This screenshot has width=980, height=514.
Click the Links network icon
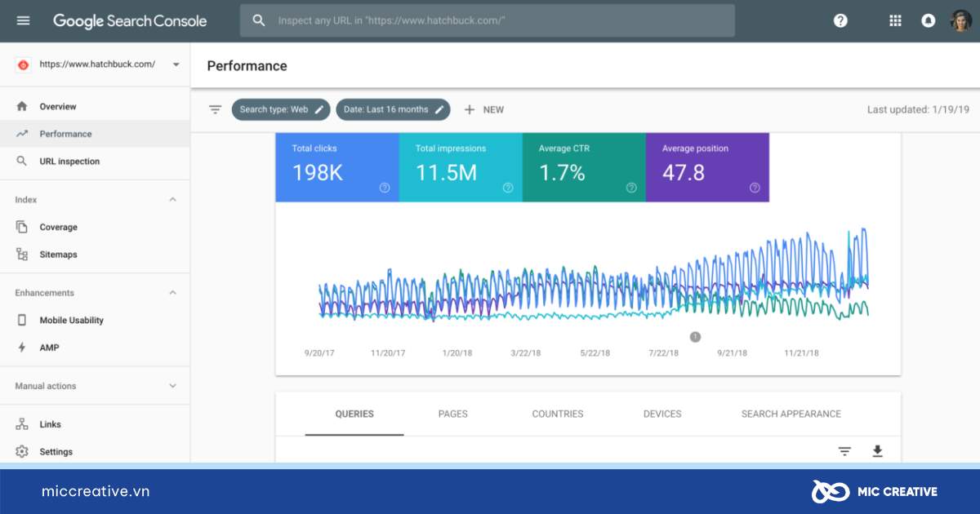pyautogui.click(x=22, y=424)
